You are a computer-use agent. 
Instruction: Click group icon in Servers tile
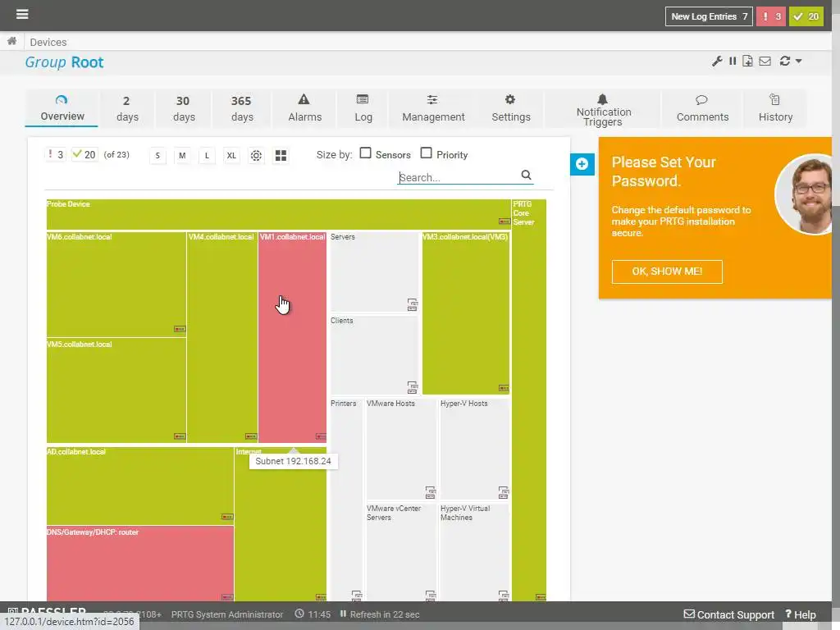point(412,305)
